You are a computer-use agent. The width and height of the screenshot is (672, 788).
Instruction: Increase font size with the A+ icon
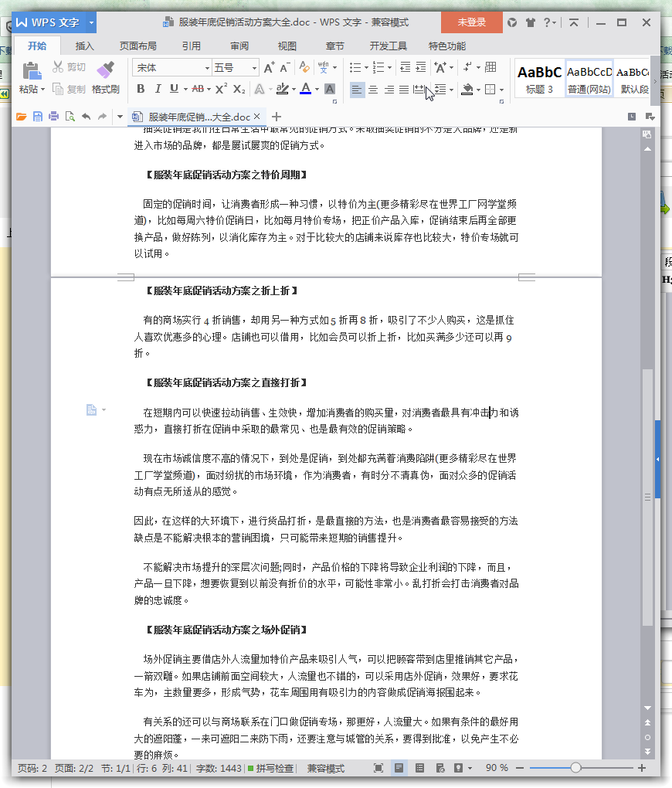click(x=269, y=67)
